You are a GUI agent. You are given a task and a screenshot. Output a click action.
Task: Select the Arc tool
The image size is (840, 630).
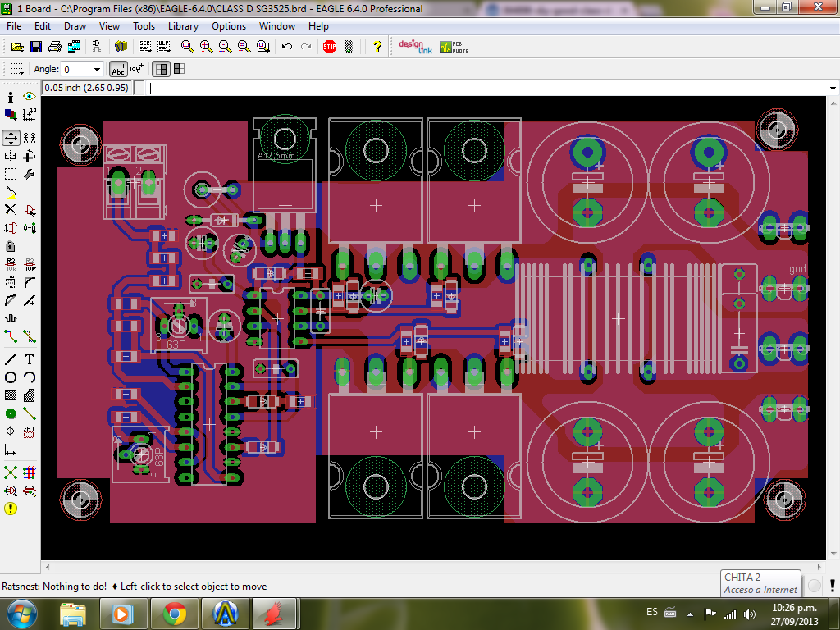[30, 377]
